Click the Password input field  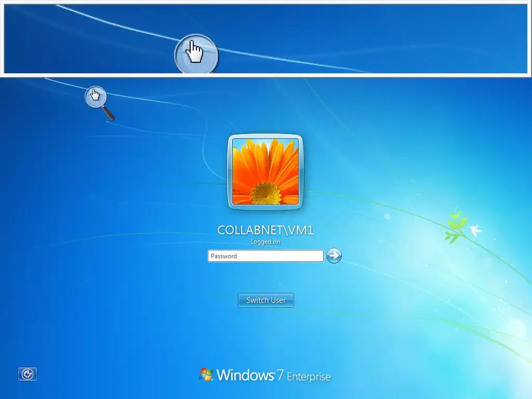coord(265,256)
